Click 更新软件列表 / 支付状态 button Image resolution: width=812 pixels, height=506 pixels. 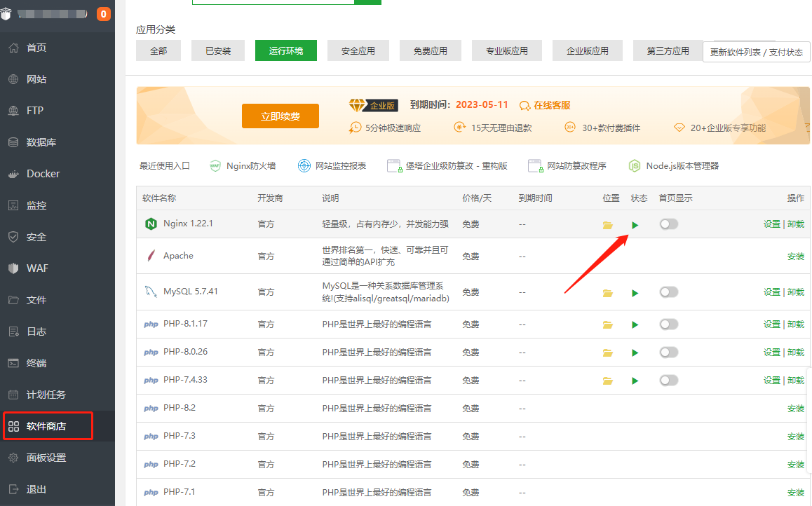pos(757,53)
